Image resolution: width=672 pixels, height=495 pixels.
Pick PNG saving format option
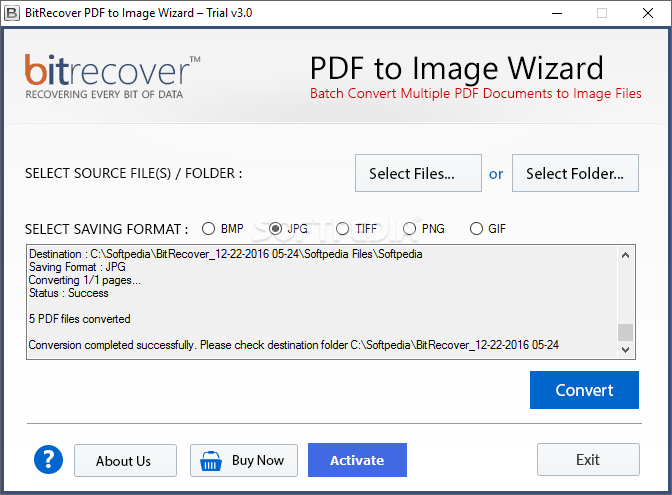point(424,229)
